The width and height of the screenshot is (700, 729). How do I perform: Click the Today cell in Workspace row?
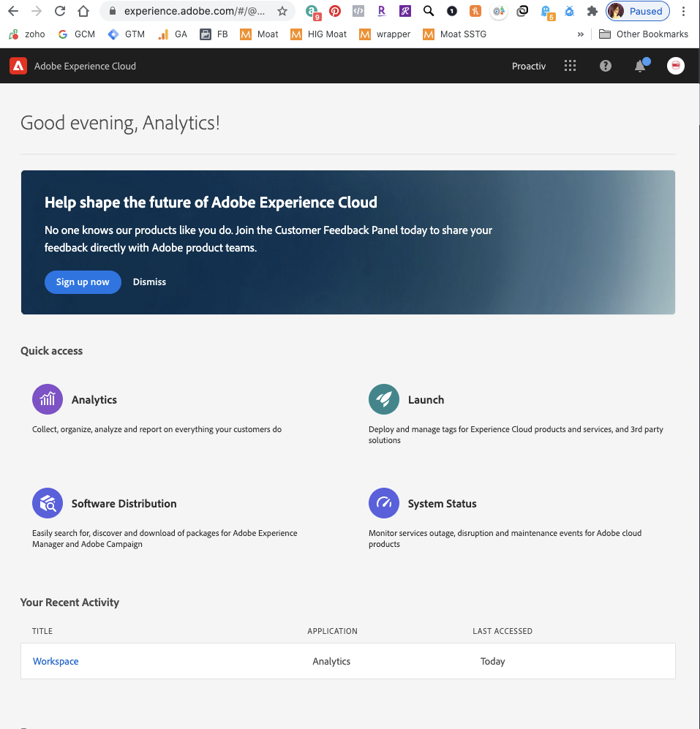[492, 661]
